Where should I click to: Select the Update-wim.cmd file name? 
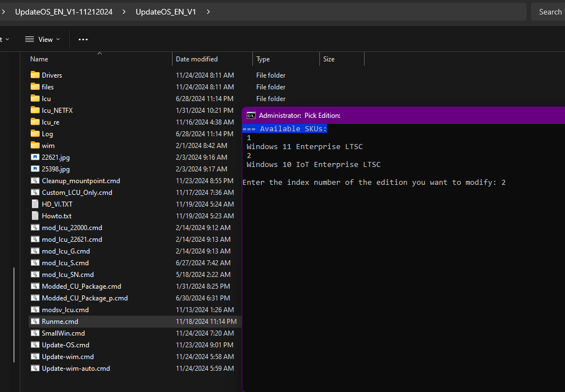[68, 357]
